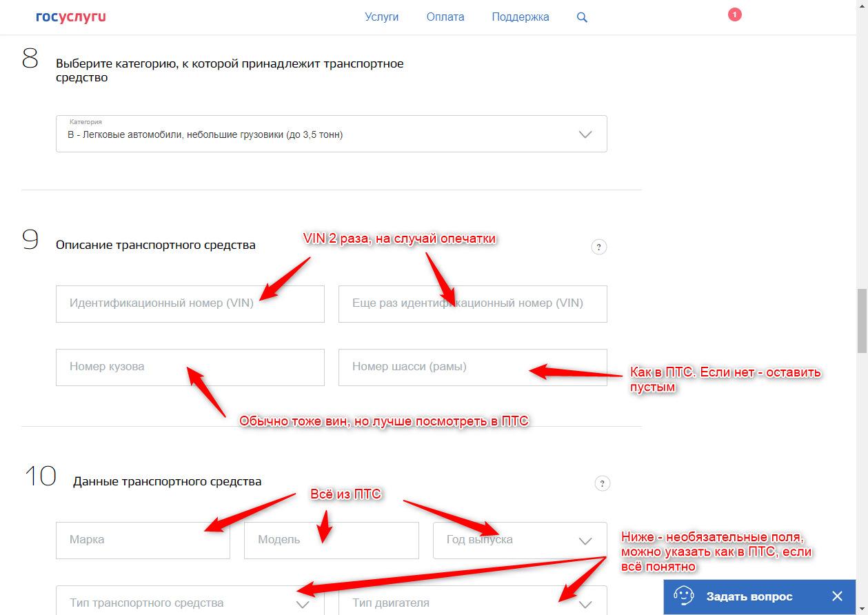Viewport: 868px width, 615px height.
Task: Open help icon for Описание транспортного средства
Action: click(599, 247)
